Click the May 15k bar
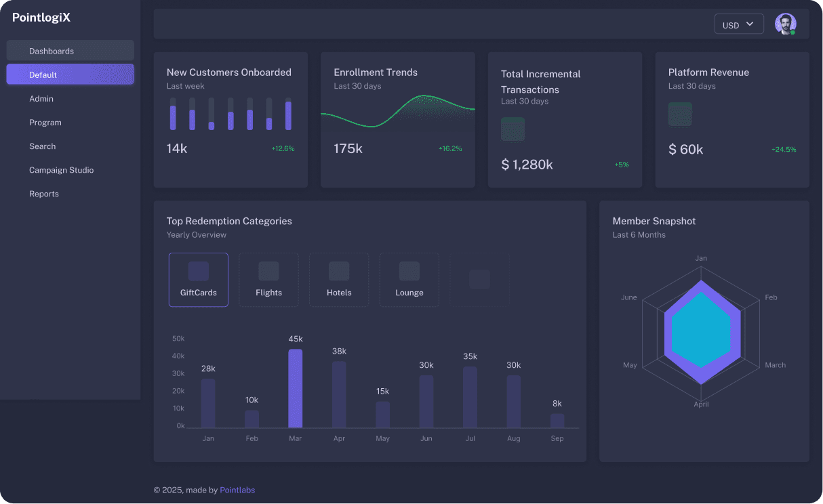The image size is (823, 504). point(383,415)
